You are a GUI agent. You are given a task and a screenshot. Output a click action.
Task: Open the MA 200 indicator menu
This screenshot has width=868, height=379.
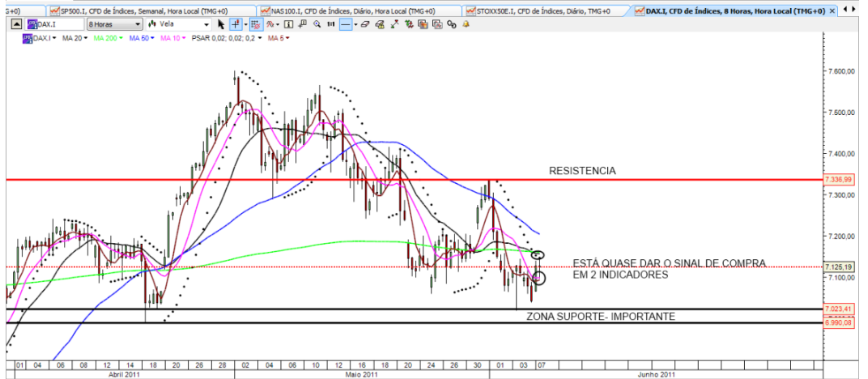coord(108,37)
